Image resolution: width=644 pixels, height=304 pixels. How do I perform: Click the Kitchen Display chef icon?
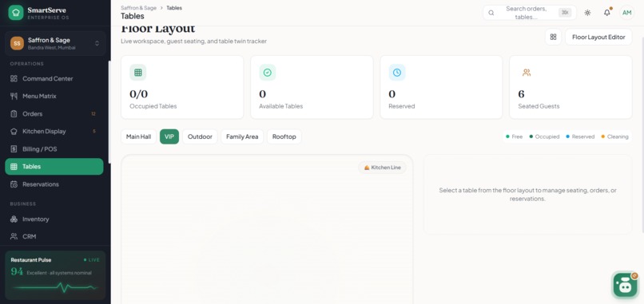tap(14, 132)
